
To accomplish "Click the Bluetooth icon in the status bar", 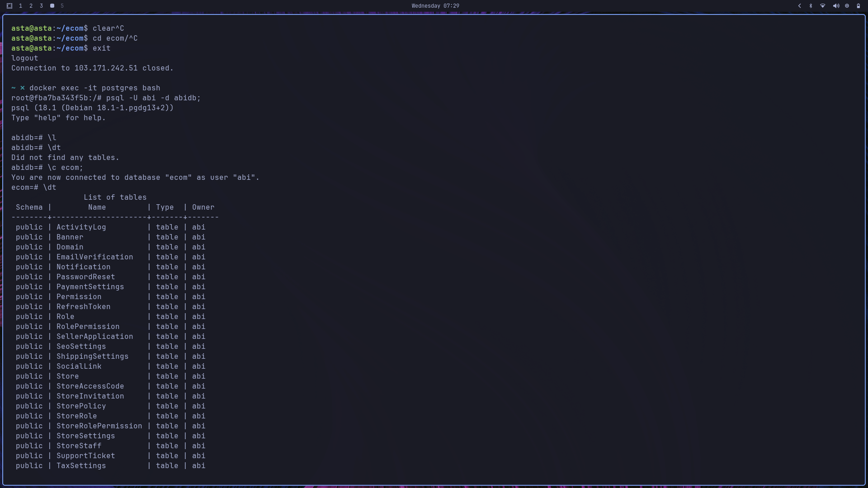I will (x=811, y=6).
